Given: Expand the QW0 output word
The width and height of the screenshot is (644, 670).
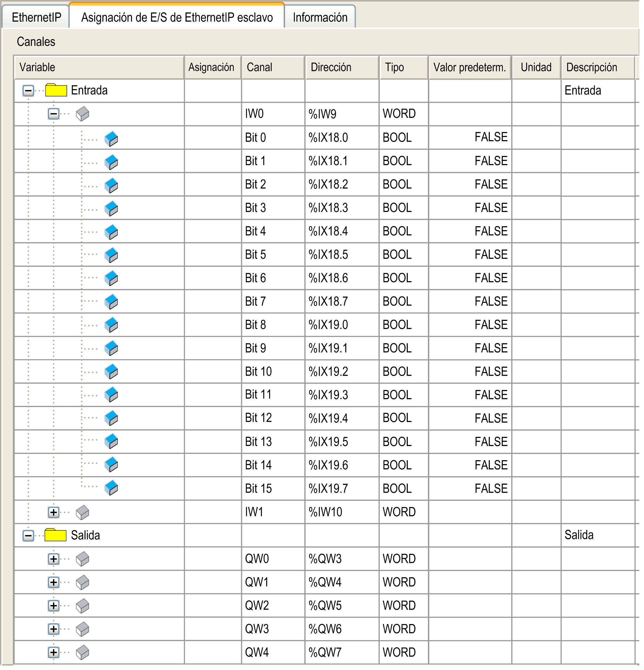Looking at the screenshot, I should 53,559.
